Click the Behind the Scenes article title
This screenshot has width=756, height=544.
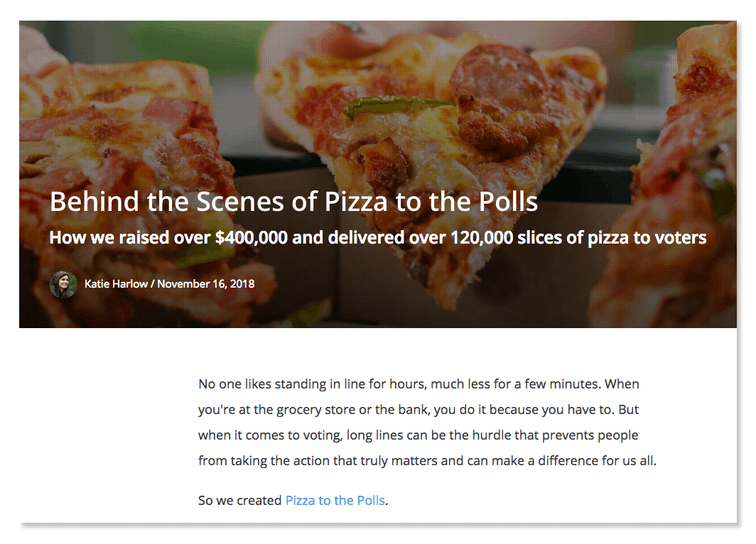tap(293, 202)
